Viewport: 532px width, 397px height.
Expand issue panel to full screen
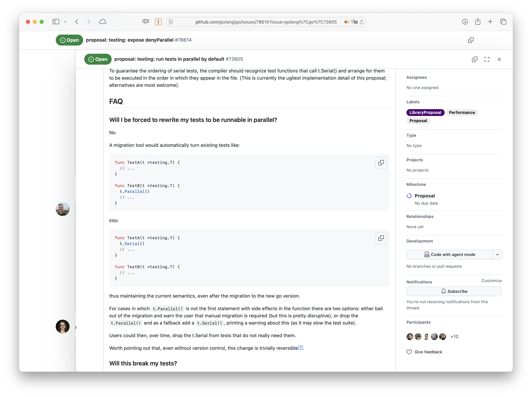[x=487, y=59]
